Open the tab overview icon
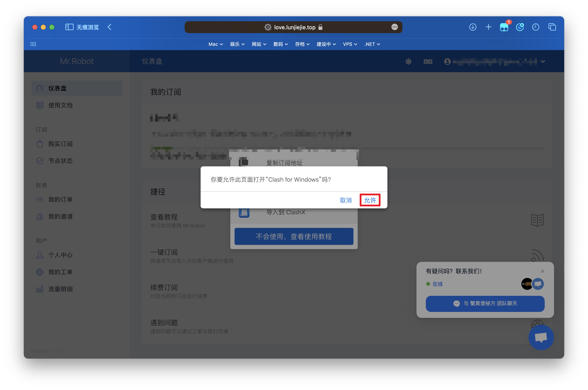This screenshot has width=588, height=390. point(552,27)
